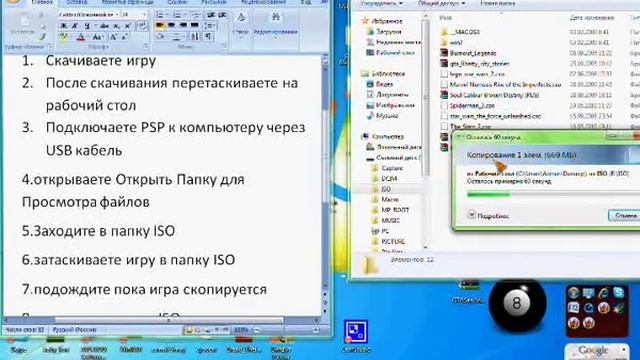This screenshot has width=640, height=360.
Task: Expand Подробнее in the copy dialog
Action: [488, 216]
